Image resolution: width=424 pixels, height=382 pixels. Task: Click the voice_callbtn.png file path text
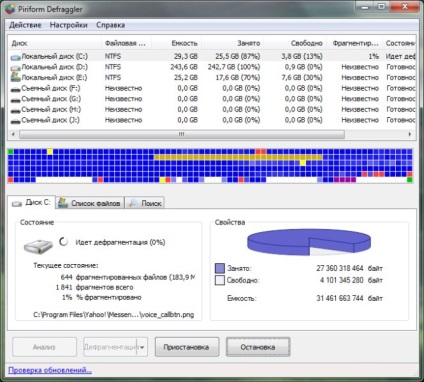(x=113, y=315)
